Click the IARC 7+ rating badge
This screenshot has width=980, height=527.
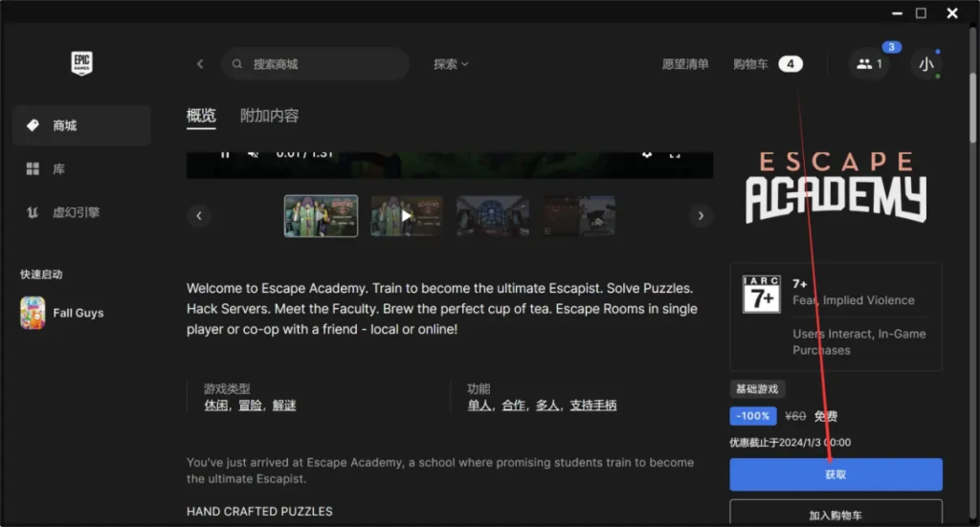pyautogui.click(x=761, y=294)
